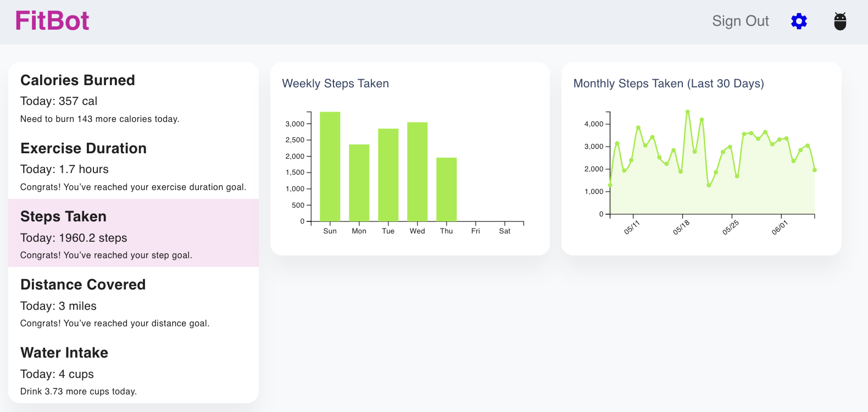Select the Water Intake card
The height and width of the screenshot is (412, 868).
click(x=133, y=369)
